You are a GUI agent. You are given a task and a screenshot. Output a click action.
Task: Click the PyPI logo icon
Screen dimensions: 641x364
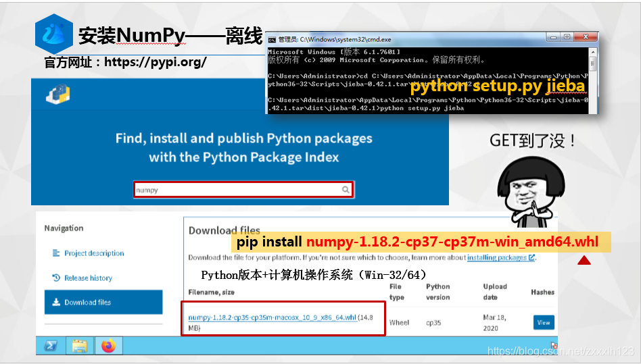pos(58,95)
